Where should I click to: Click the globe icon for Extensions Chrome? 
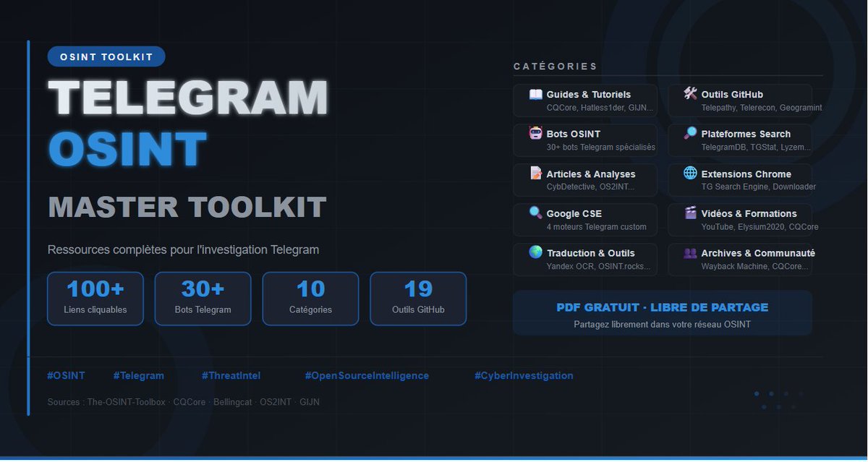[689, 173]
